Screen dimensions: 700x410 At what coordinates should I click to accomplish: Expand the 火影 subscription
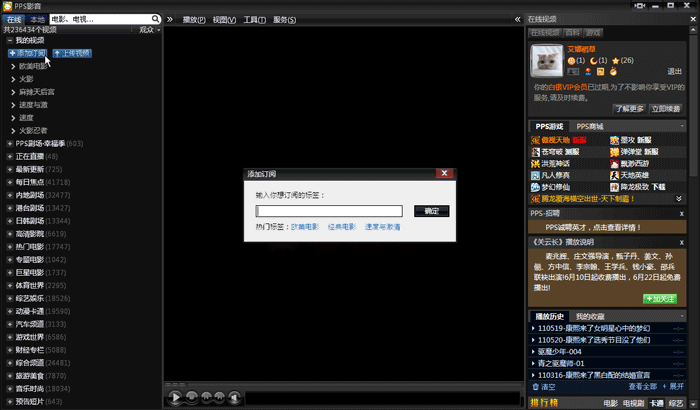pos(13,79)
